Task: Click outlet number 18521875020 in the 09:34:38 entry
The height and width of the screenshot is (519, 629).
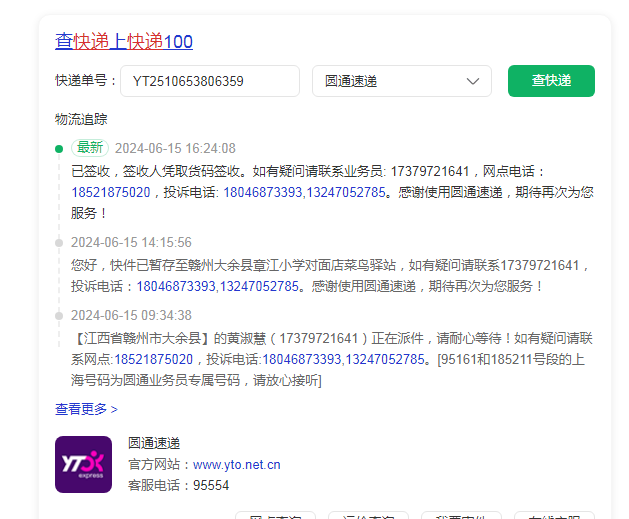Action: click(154, 359)
